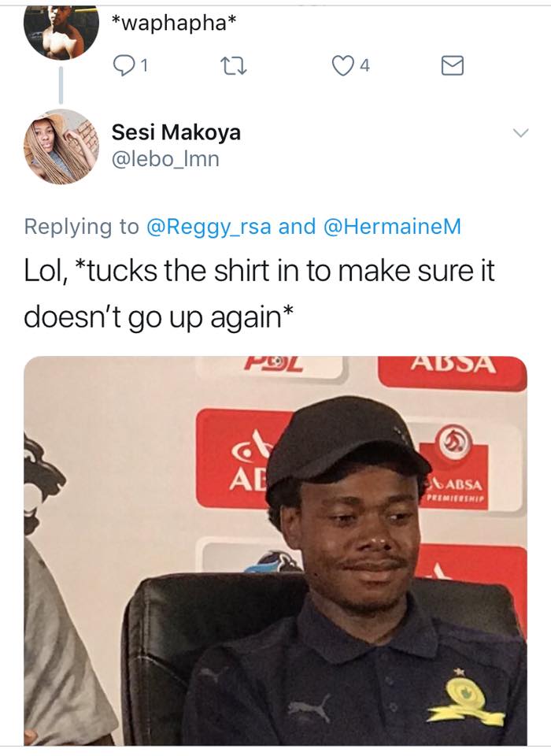The height and width of the screenshot is (756, 551).
Task: Select the tweet text about tucking shirt
Action: 259,294
